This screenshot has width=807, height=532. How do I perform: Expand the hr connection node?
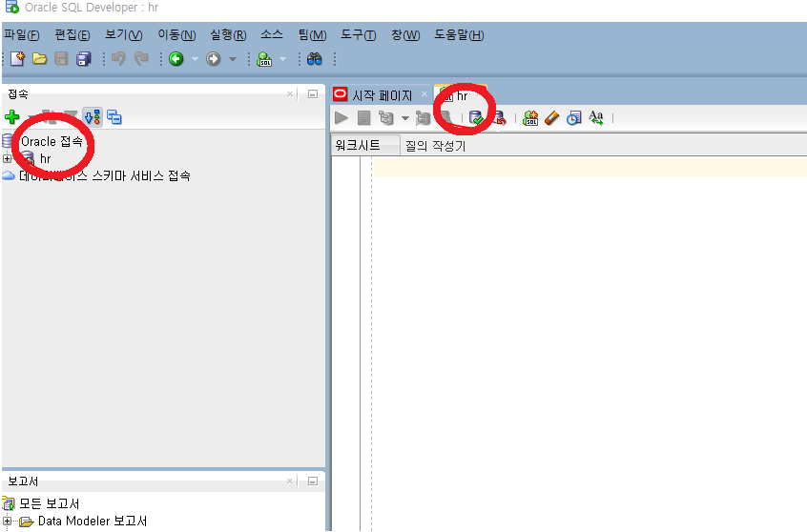pyautogui.click(x=7, y=158)
